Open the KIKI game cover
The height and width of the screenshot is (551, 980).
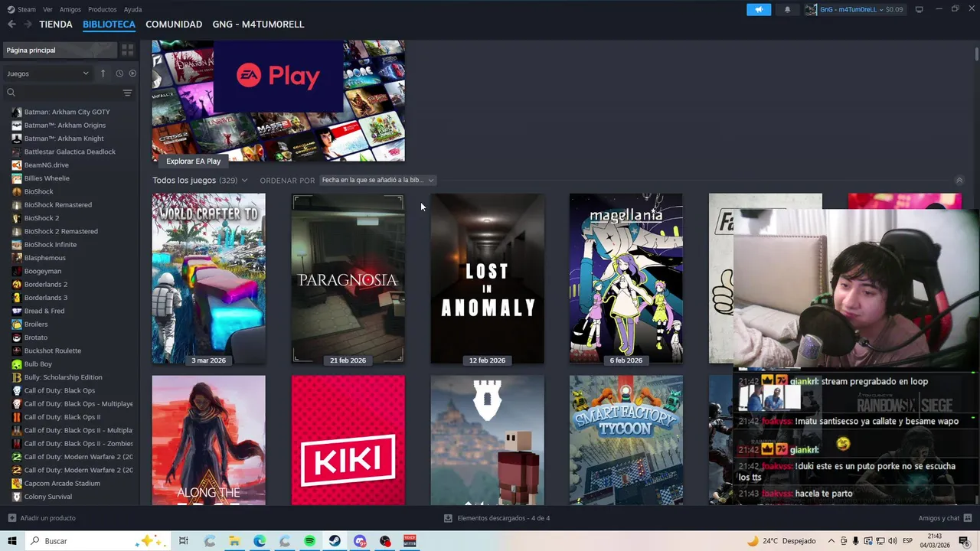[348, 440]
